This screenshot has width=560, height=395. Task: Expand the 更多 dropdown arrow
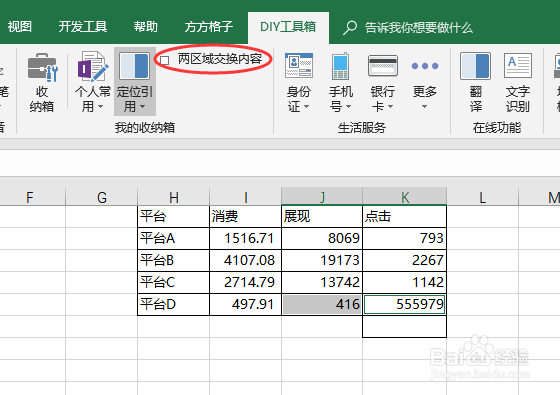[424, 106]
